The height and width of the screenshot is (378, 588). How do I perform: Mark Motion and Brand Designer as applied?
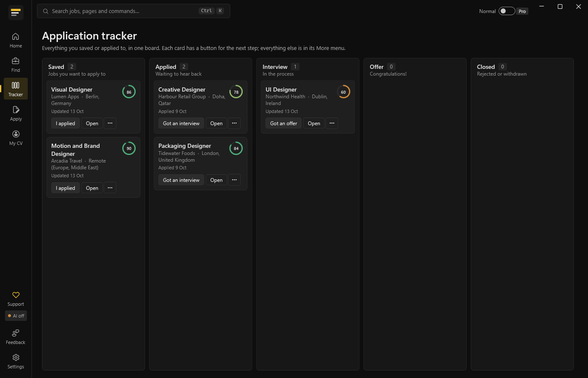[x=66, y=188]
